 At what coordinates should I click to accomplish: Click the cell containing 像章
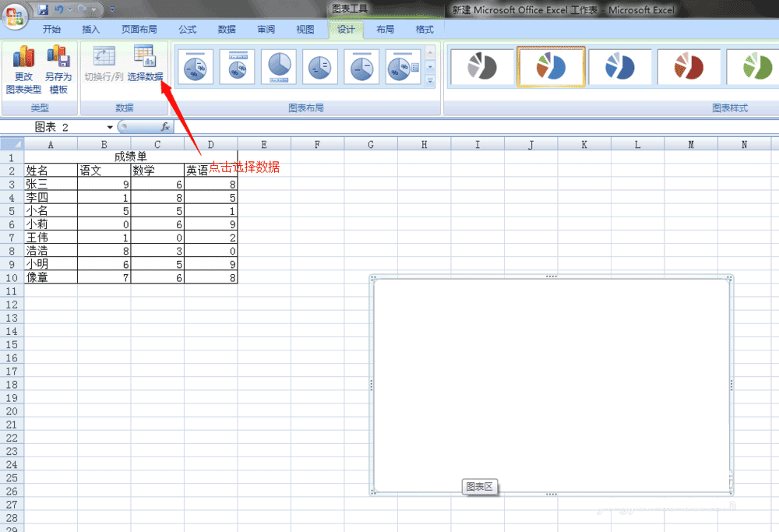click(51, 277)
